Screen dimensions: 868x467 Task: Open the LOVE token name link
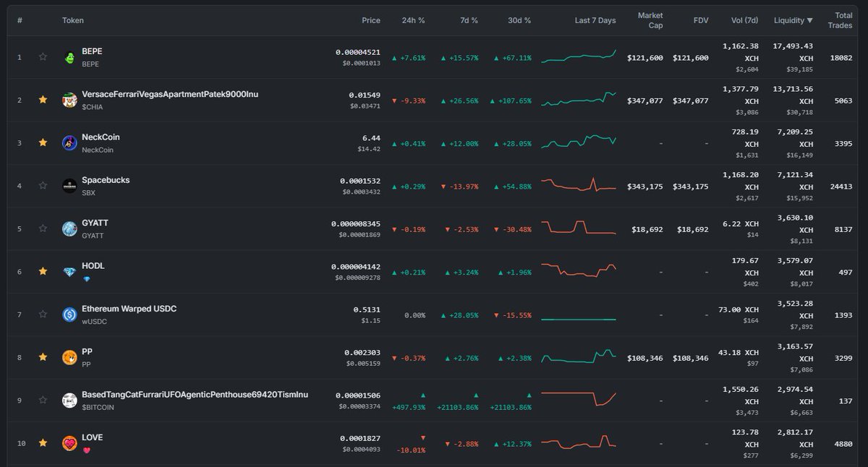coord(92,437)
